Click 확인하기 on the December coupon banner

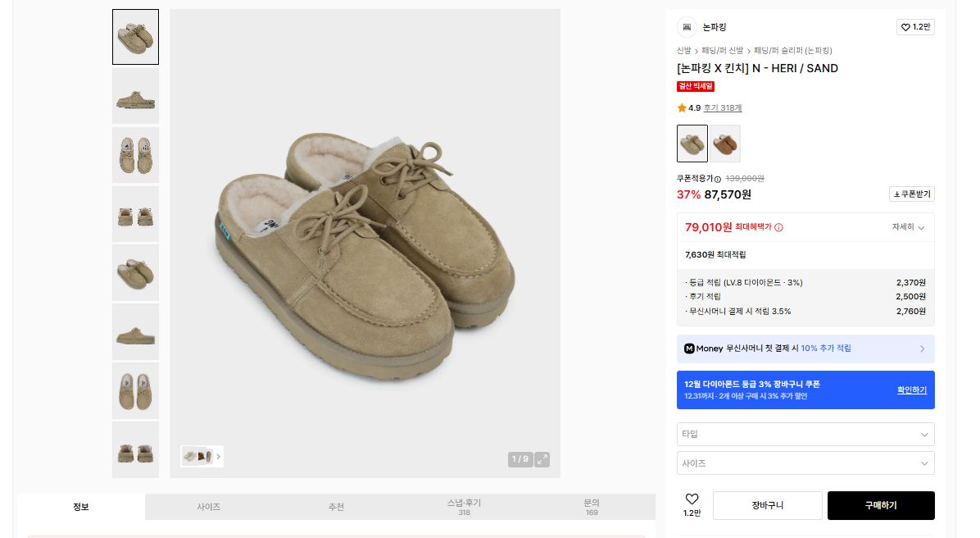[x=911, y=390]
